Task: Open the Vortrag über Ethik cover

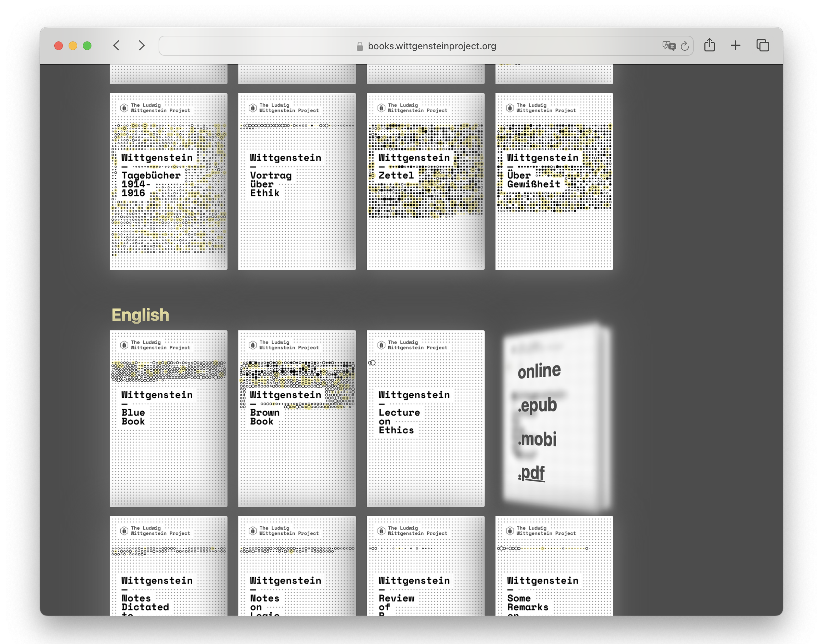Action: (296, 181)
